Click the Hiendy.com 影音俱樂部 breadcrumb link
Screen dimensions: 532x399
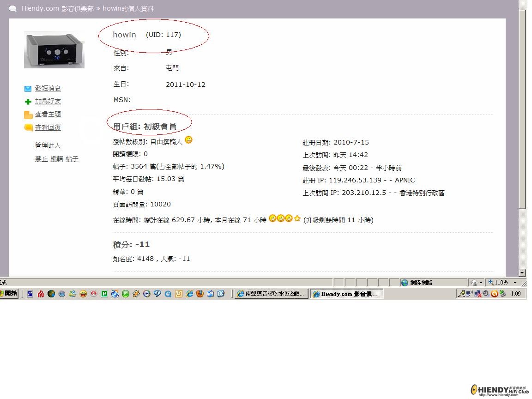(57, 8)
